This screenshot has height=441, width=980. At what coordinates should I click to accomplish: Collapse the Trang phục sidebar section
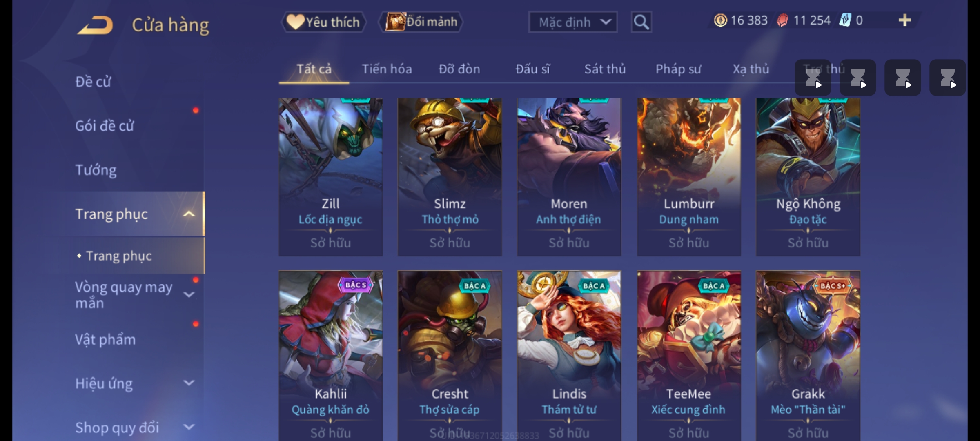(x=189, y=214)
